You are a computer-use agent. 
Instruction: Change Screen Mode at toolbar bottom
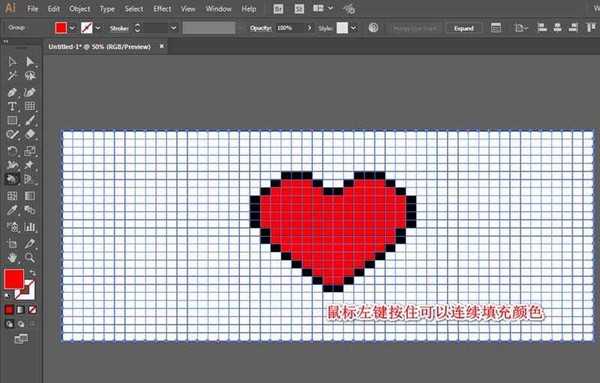coord(21,339)
